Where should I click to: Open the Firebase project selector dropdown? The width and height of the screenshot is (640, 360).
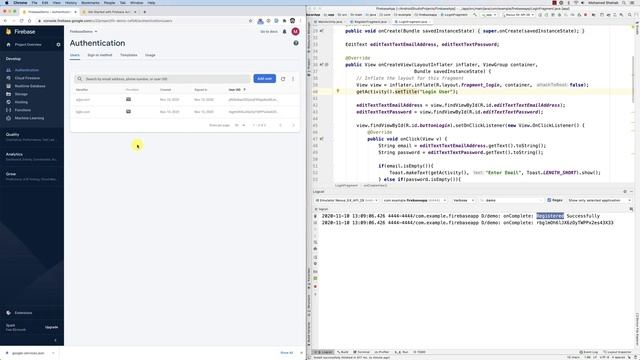83,31
